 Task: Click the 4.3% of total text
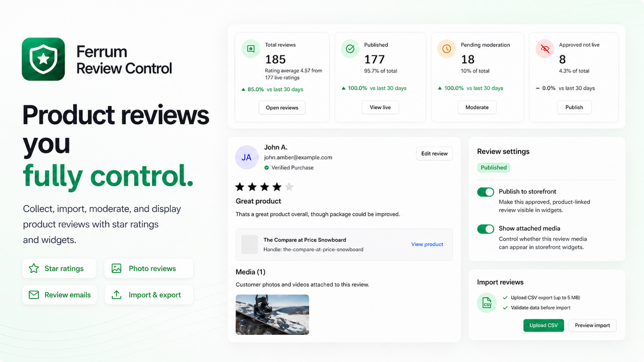pos(574,71)
